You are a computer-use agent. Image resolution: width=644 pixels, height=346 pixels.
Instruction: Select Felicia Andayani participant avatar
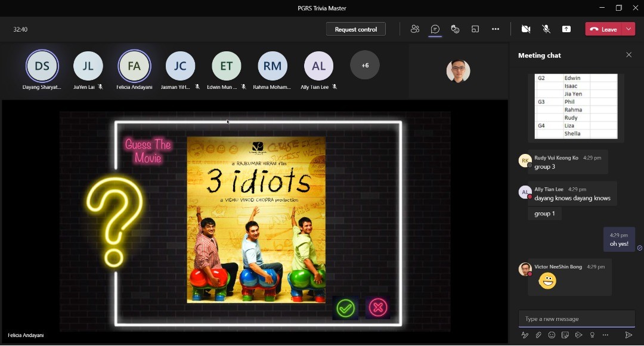[134, 66]
